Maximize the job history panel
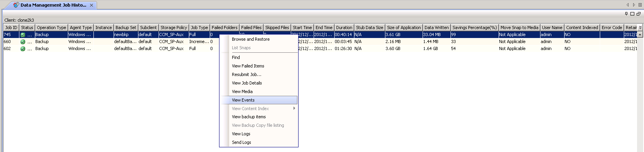This screenshot has height=152, width=644. pos(632,14)
